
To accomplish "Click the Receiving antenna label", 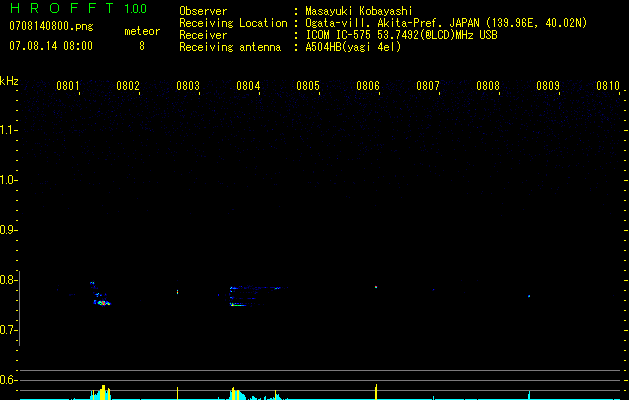I will coord(230,47).
